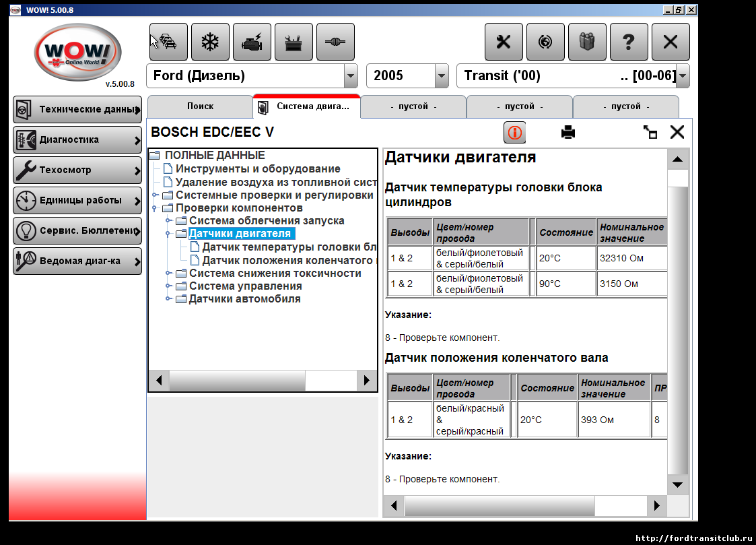Click the WOW! Online World logo
This screenshot has height=545, width=756.
pyautogui.click(x=77, y=53)
